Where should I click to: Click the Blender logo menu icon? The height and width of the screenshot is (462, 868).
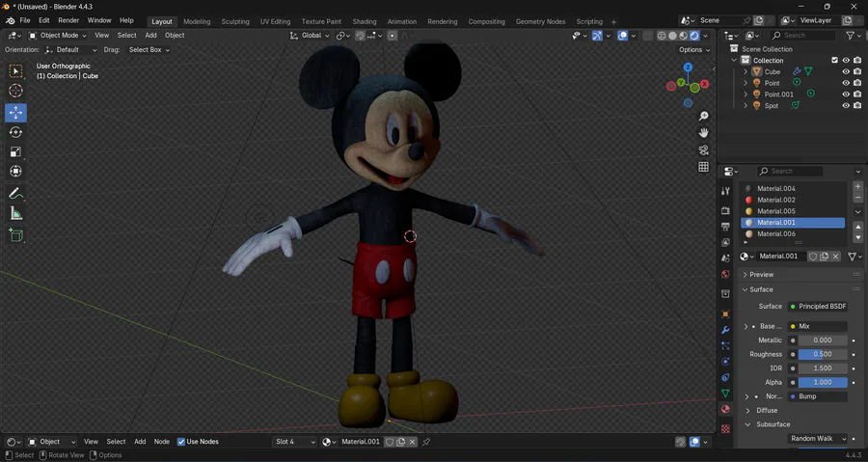(x=10, y=20)
